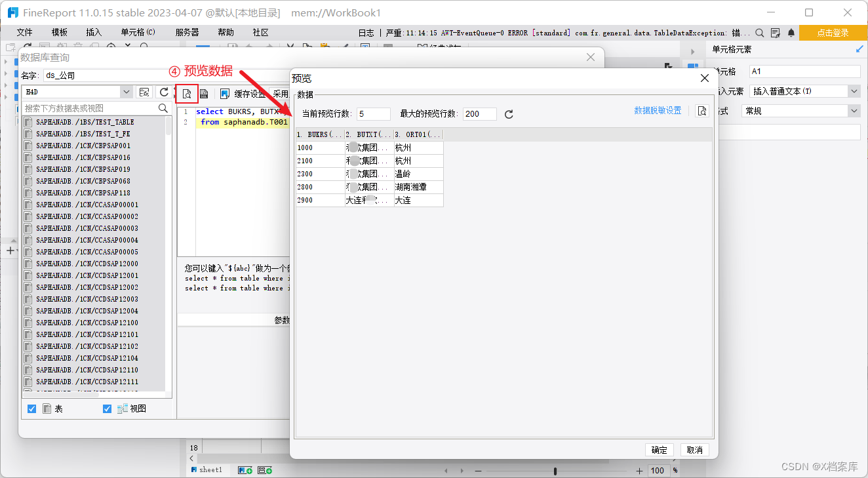Close the database query dialog
868x478 pixels.
click(x=591, y=58)
